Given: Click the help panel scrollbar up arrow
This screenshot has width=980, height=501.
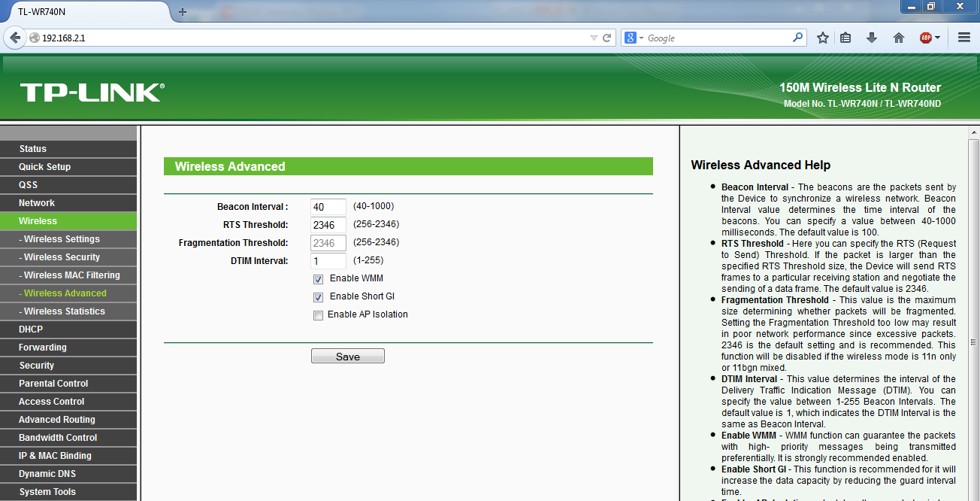Looking at the screenshot, I should tap(973, 132).
